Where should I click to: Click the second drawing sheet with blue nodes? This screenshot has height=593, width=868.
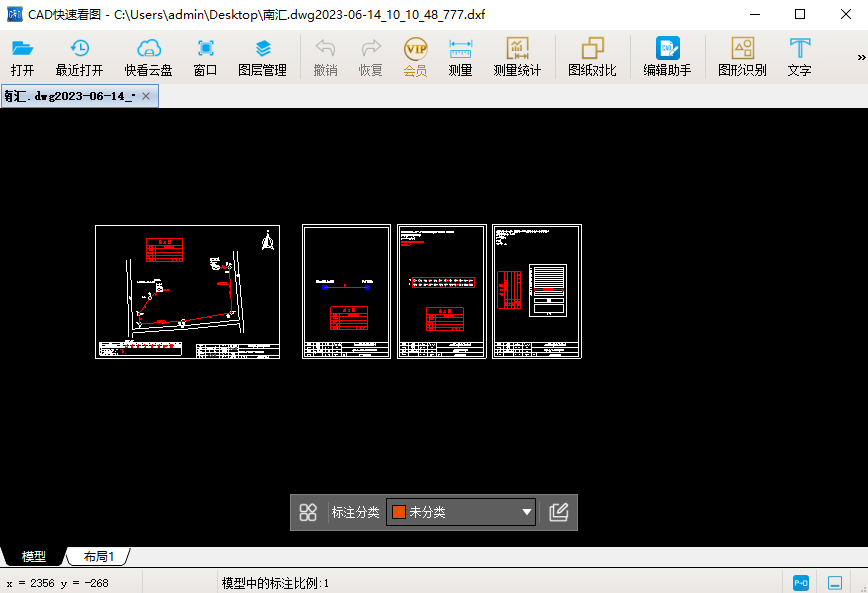pyautogui.click(x=347, y=291)
